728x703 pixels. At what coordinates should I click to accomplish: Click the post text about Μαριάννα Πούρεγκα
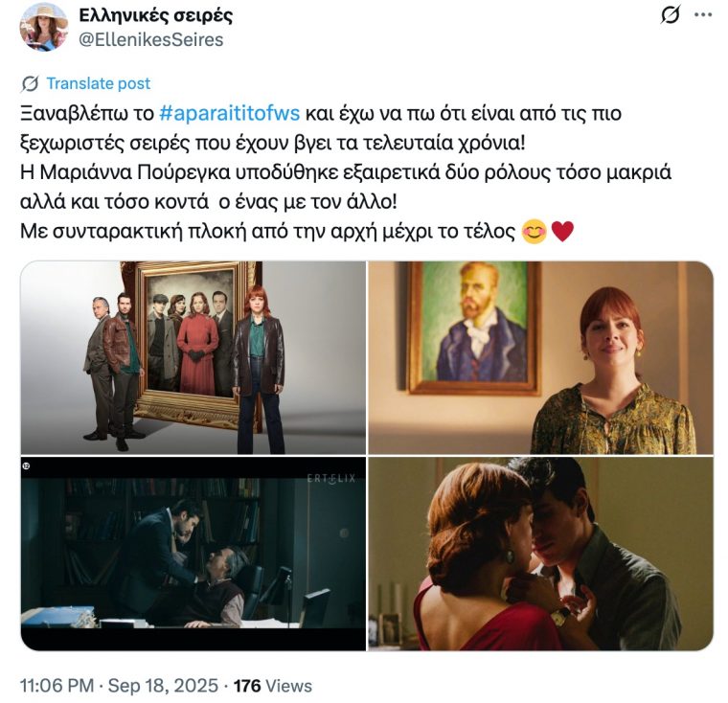click(346, 187)
